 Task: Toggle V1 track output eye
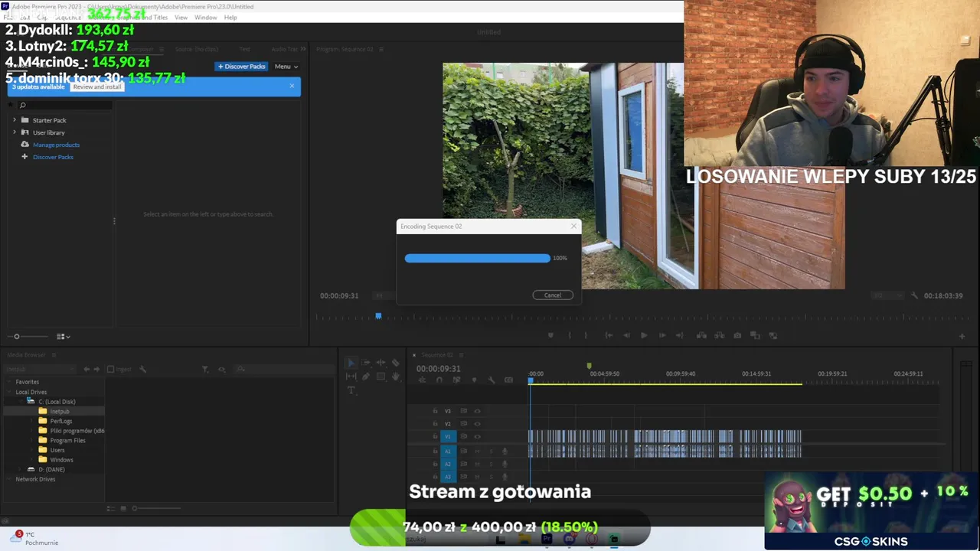477,436
